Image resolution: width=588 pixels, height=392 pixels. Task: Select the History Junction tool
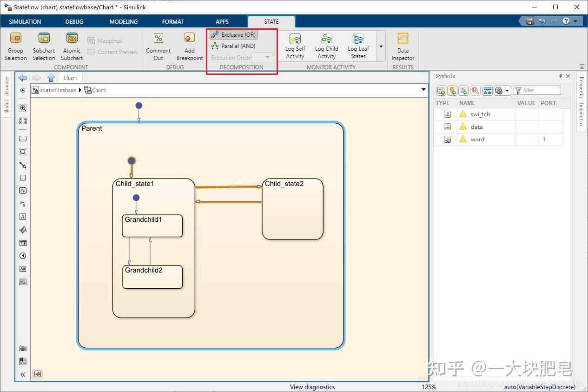(x=23, y=256)
